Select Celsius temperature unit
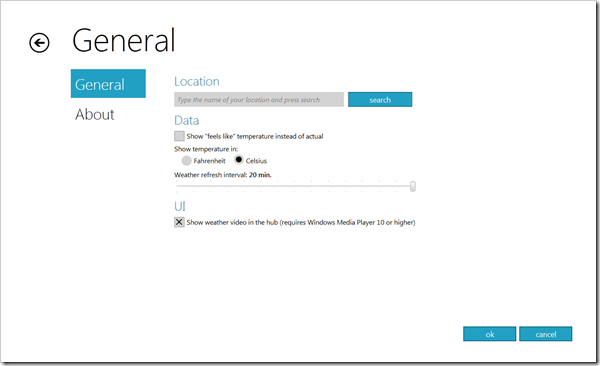The image size is (600, 366). [239, 160]
